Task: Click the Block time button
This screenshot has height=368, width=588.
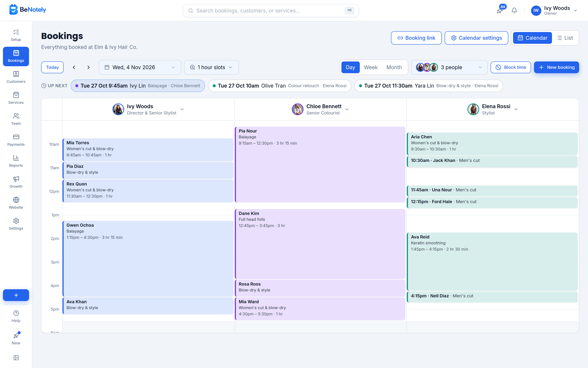Action: (510, 67)
